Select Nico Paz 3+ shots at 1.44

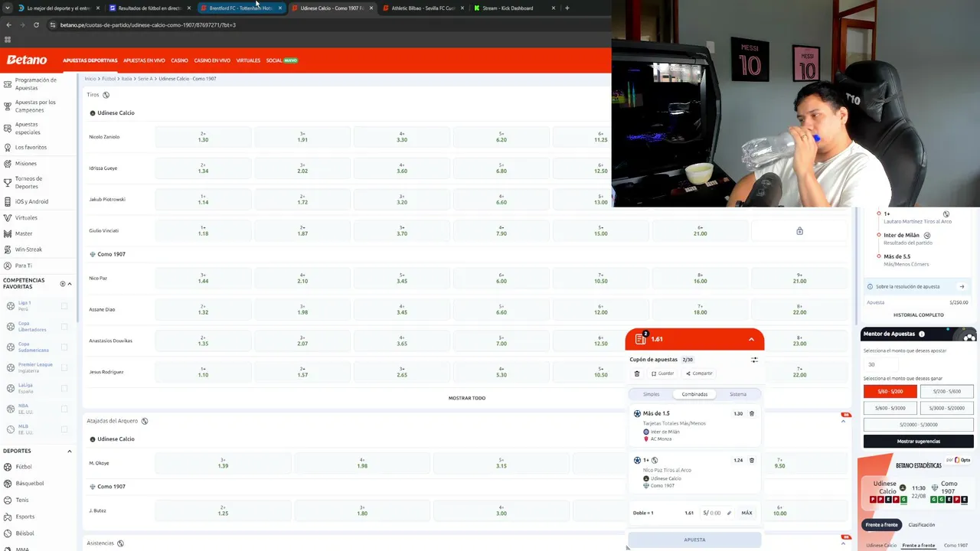[203, 279]
